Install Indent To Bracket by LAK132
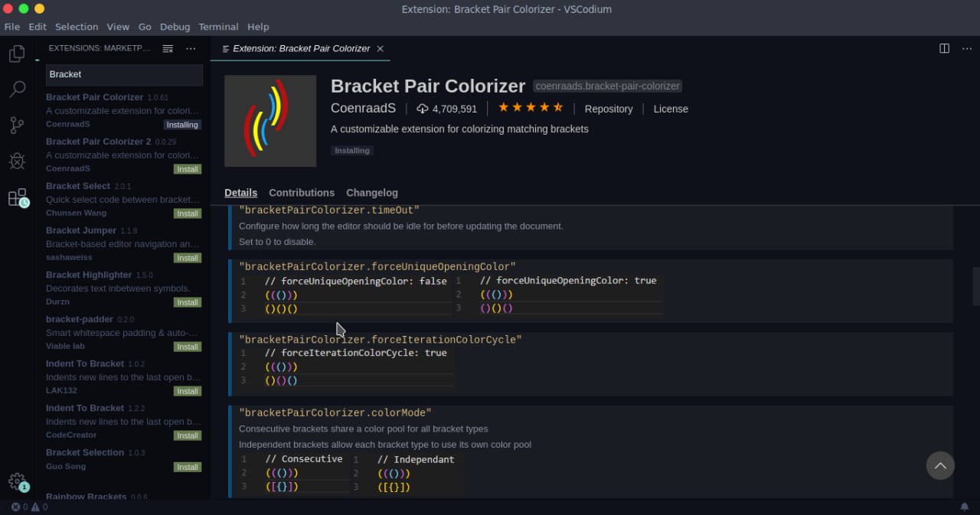This screenshot has height=515, width=980. pos(188,391)
